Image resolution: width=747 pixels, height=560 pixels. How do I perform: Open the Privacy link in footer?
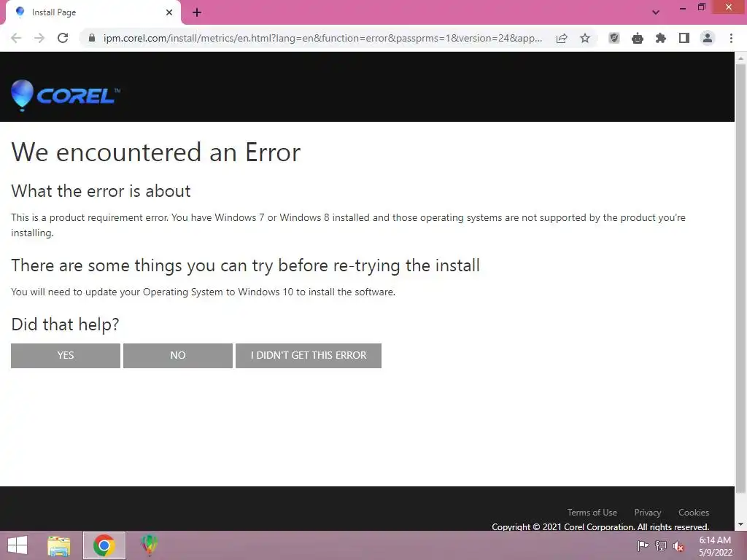point(648,513)
